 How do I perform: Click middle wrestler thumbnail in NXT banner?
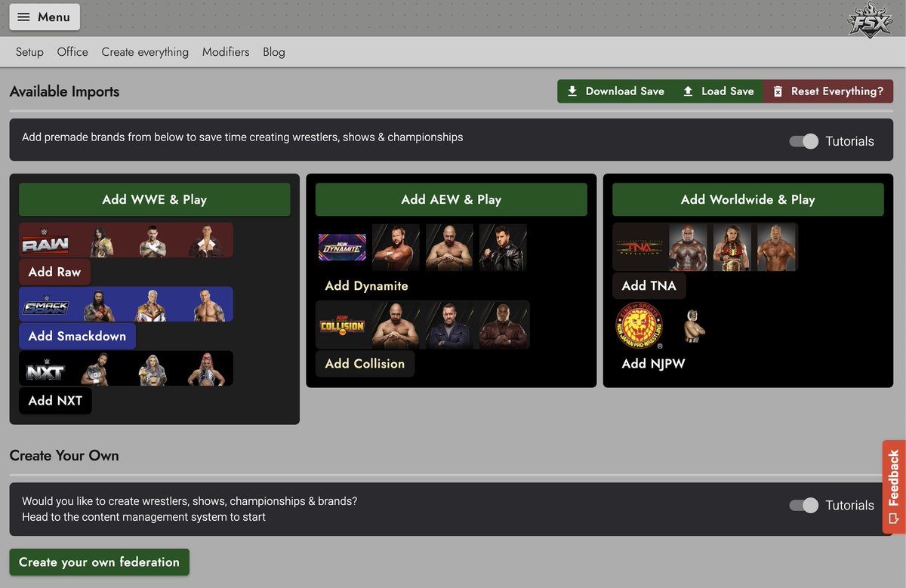153,368
